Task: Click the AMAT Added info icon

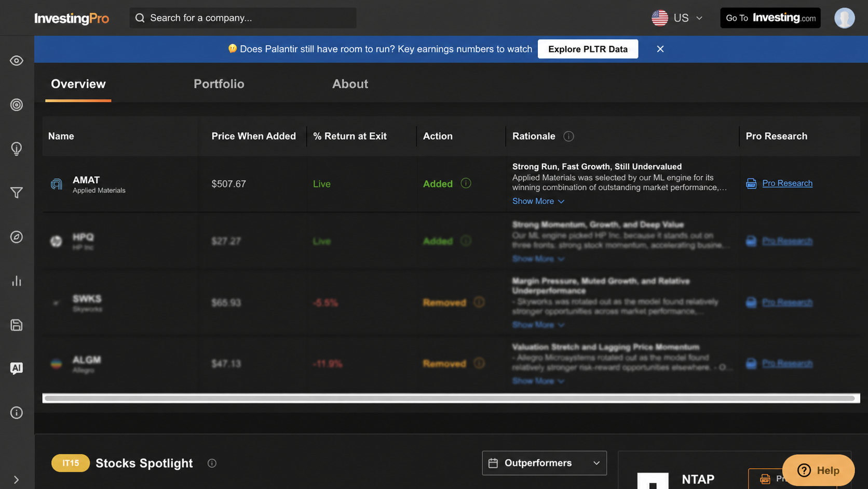Action: [466, 183]
